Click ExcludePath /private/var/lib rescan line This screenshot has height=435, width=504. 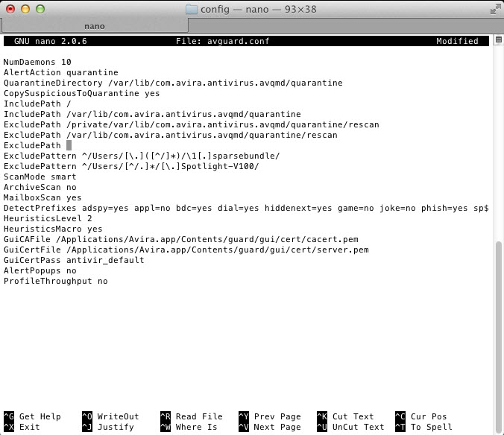pyautogui.click(x=192, y=124)
